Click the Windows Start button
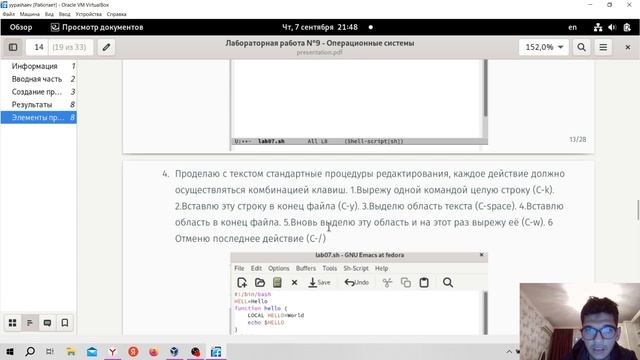The height and width of the screenshot is (360, 640). tap(10, 351)
